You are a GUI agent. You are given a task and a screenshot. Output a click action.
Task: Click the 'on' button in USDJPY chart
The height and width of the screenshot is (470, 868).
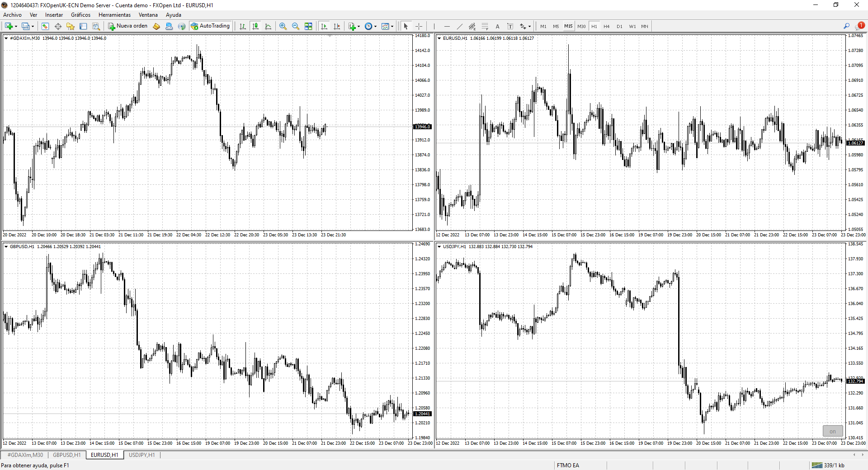(833, 431)
